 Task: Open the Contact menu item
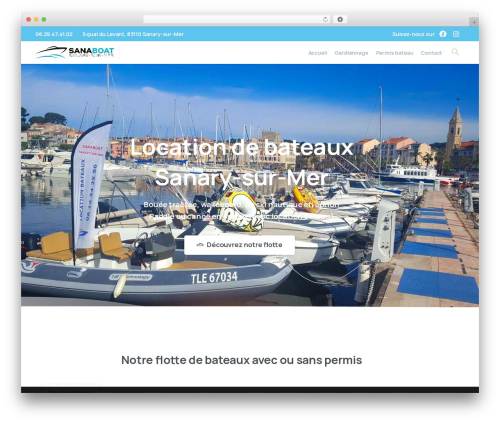click(x=431, y=53)
